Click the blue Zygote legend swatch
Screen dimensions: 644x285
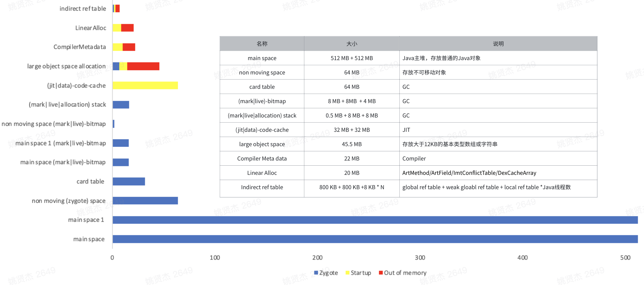(x=316, y=273)
